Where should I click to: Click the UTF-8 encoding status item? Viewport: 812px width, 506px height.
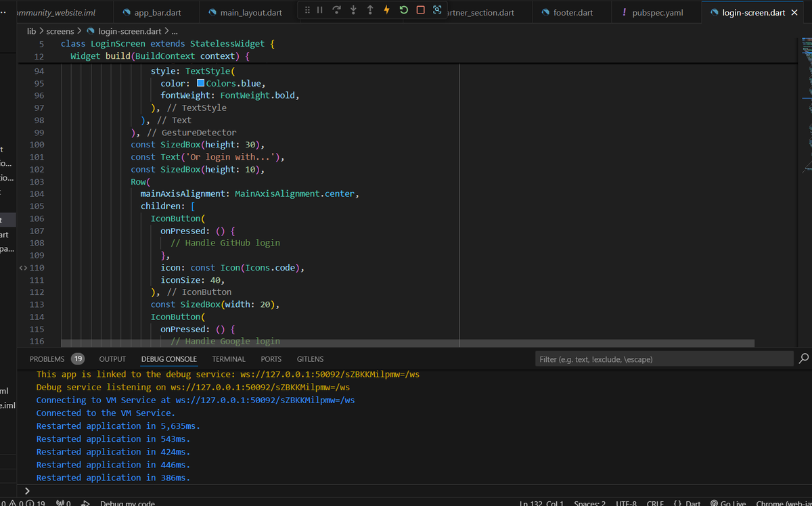[627, 503]
